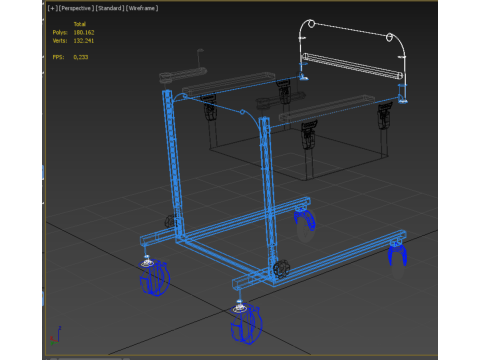
Task: Open the Standard shading quality menu
Action: tap(109, 8)
